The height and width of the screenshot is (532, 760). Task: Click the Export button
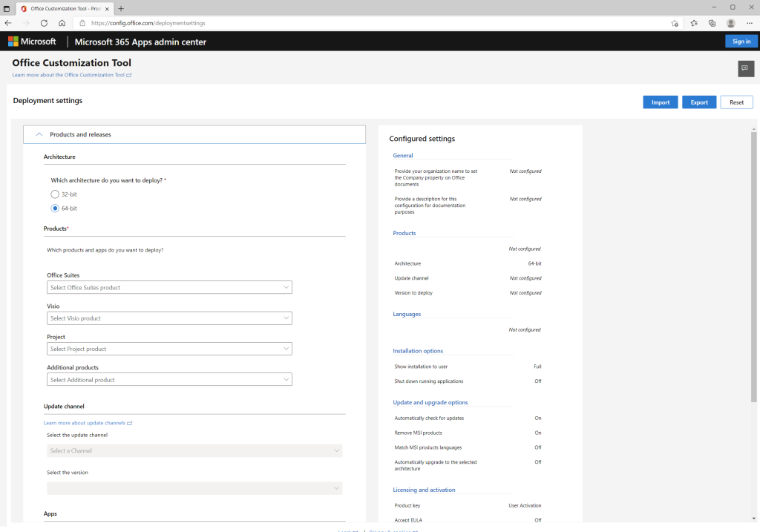[699, 102]
